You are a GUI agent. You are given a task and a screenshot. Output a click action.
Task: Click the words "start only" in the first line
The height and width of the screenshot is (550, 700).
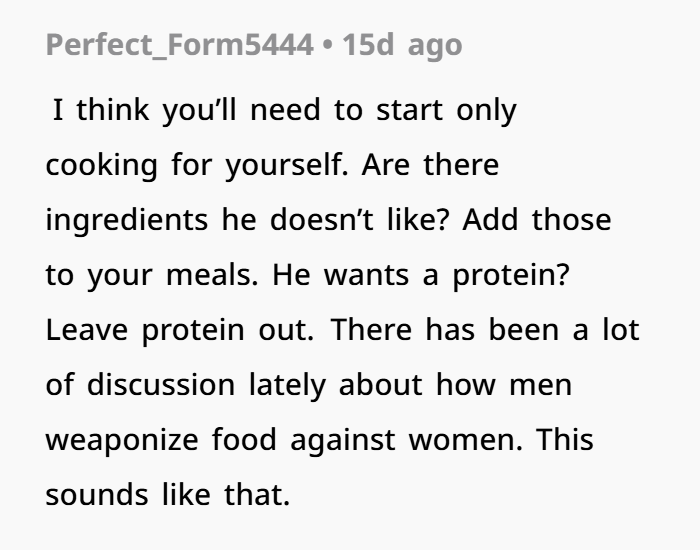coord(446,110)
